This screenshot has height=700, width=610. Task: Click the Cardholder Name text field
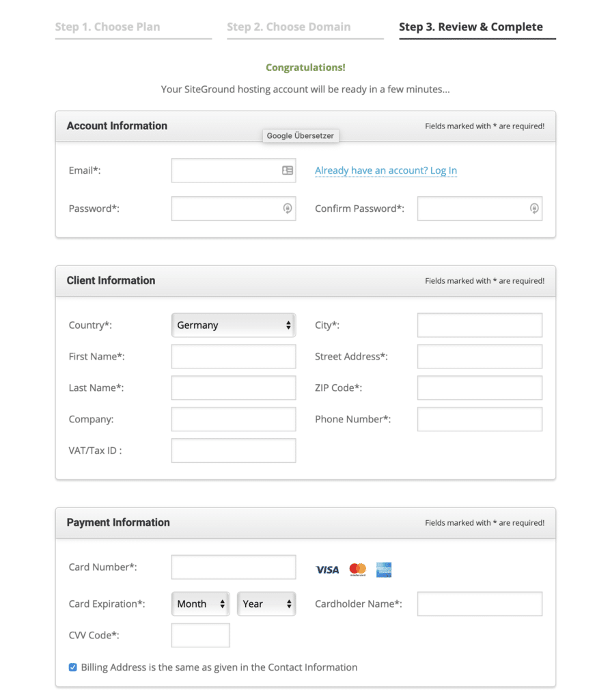[480, 604]
